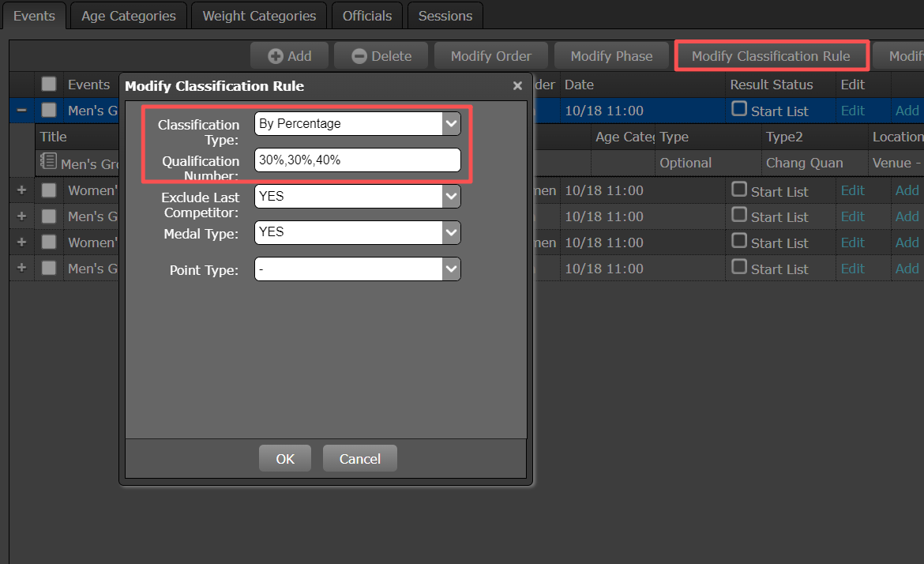Click the Qualification Number input field

[357, 160]
